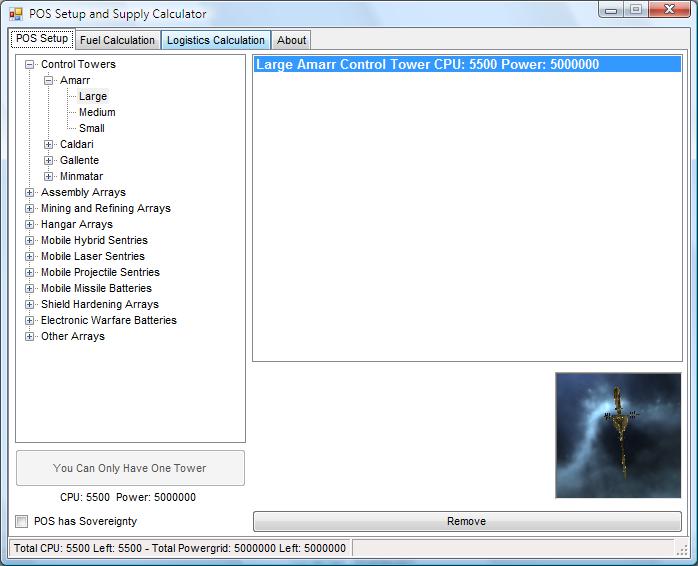The height and width of the screenshot is (566, 698).
Task: Select the Assembly Arrays label
Action: (x=83, y=192)
